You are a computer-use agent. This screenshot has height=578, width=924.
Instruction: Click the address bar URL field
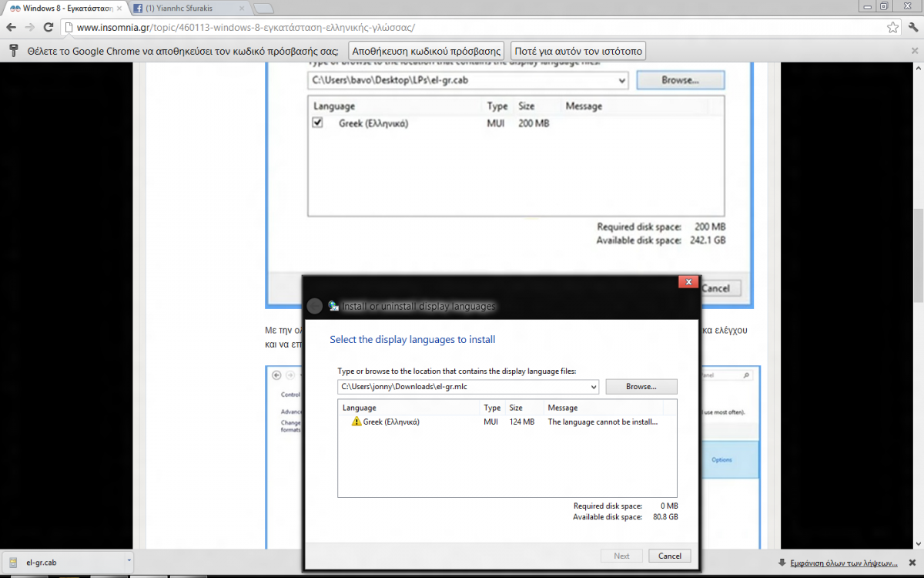[x=477, y=27]
